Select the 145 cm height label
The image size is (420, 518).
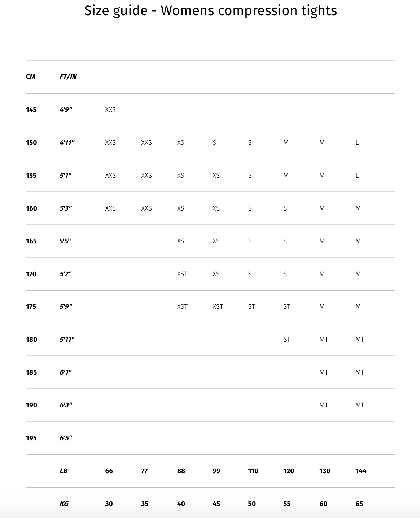pos(31,110)
